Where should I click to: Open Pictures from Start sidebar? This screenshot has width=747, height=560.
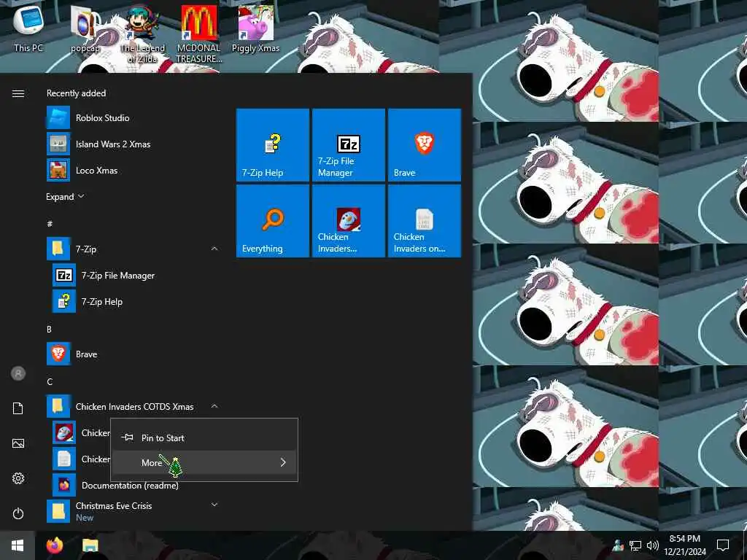point(18,443)
